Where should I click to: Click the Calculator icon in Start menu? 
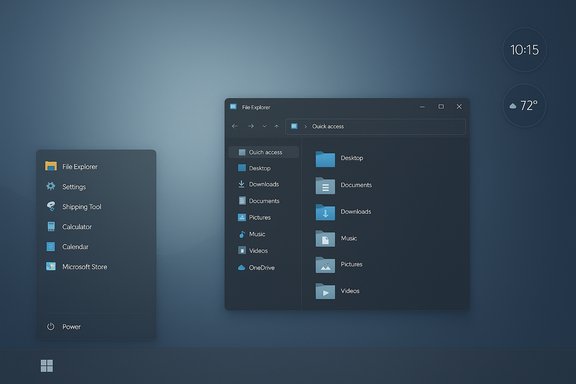tap(51, 226)
